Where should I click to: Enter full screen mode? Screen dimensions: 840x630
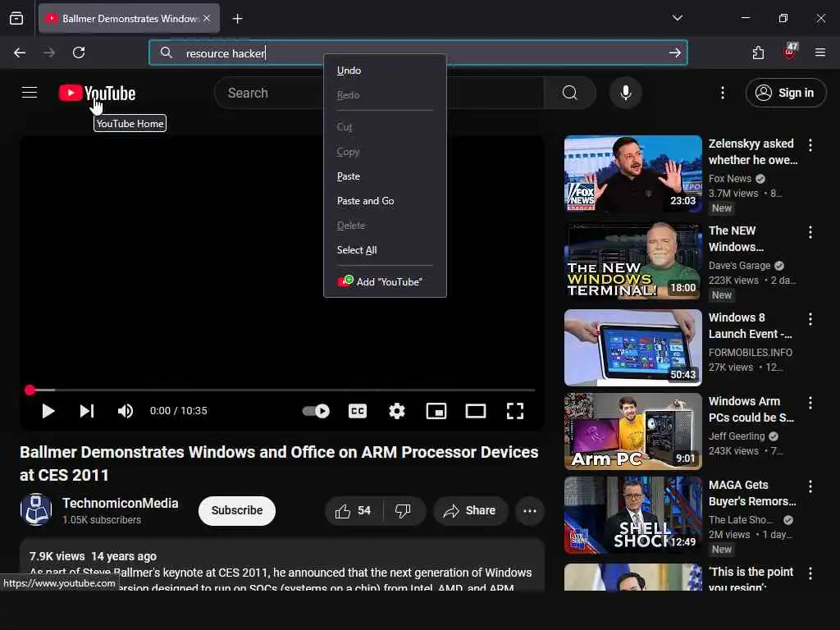point(515,411)
